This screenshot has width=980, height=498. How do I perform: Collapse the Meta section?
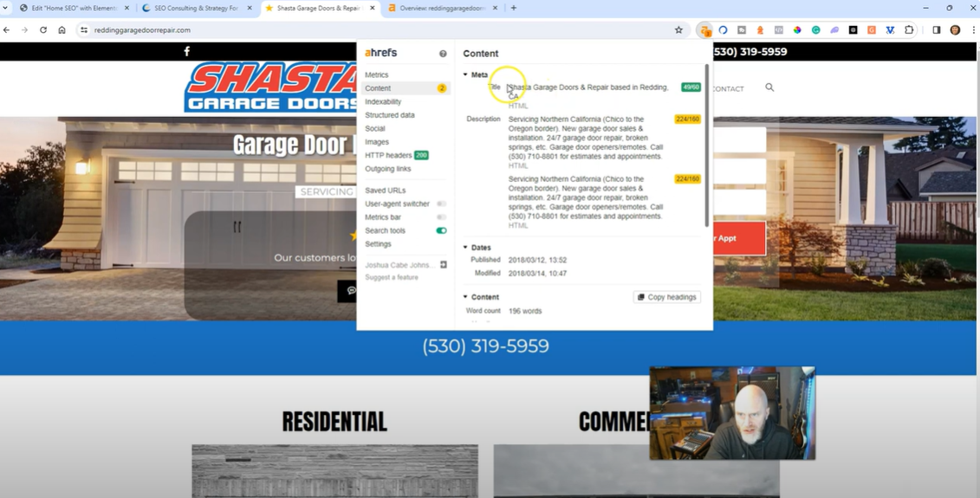point(465,74)
